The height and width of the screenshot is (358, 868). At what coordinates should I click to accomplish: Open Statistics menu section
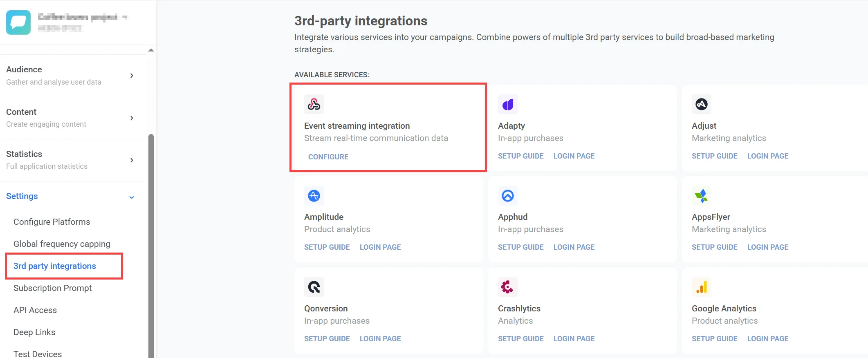74,160
